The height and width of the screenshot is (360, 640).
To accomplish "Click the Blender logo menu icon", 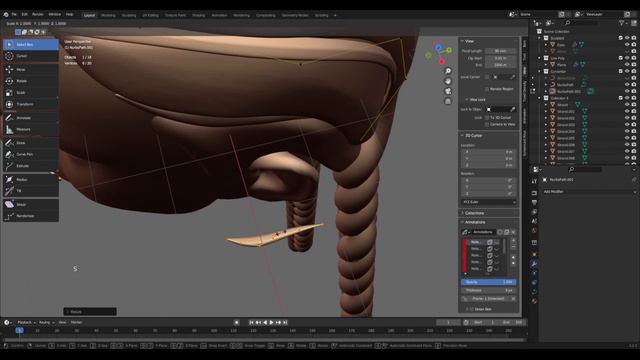I will [x=6, y=14].
